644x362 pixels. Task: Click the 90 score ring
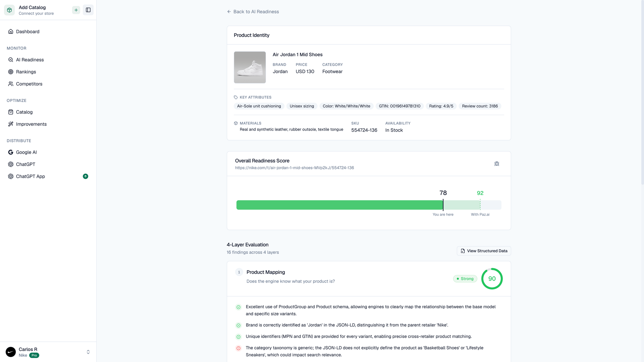point(492,279)
